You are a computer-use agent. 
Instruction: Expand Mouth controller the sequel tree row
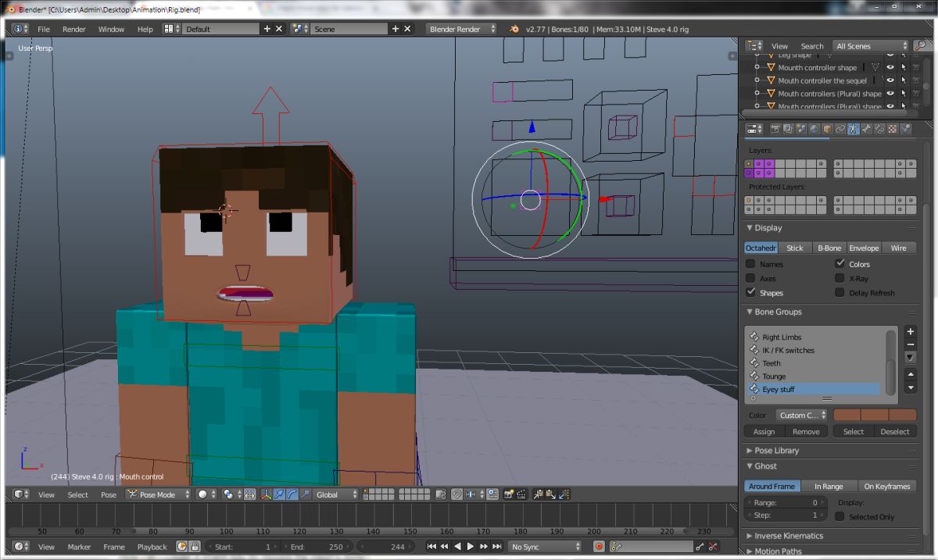(x=757, y=80)
